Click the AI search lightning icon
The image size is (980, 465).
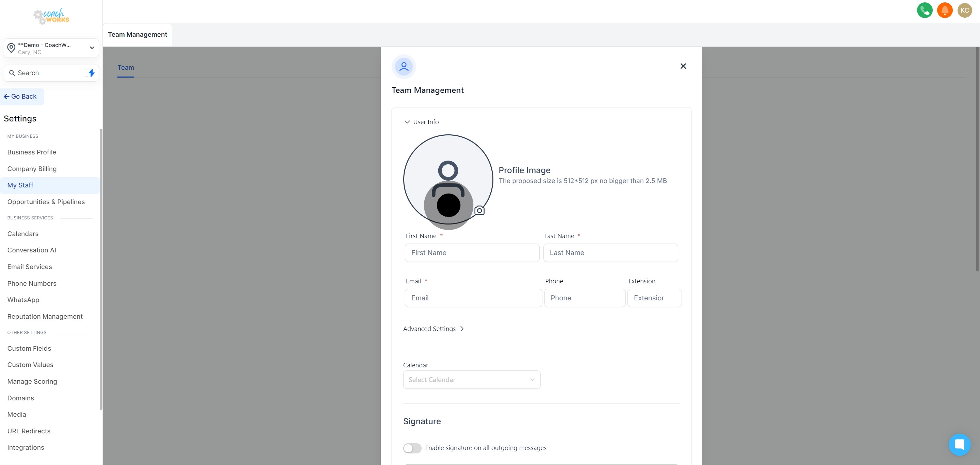(91, 72)
